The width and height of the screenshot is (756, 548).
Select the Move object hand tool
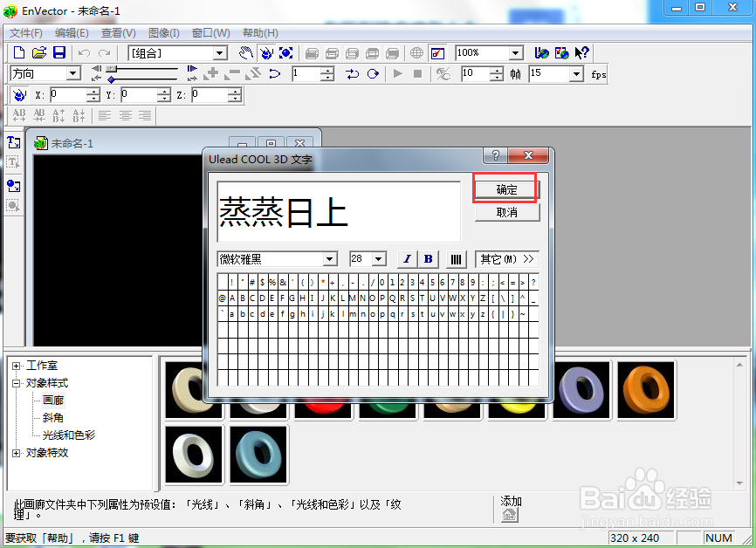246,52
